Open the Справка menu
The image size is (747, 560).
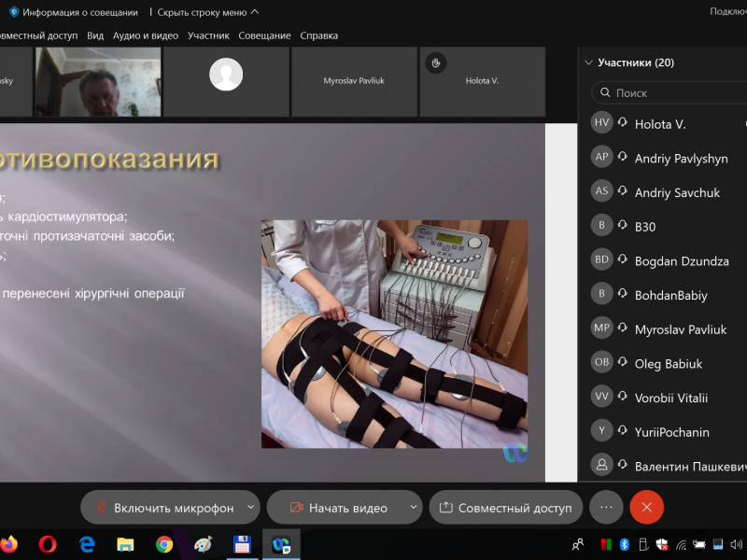pos(318,35)
